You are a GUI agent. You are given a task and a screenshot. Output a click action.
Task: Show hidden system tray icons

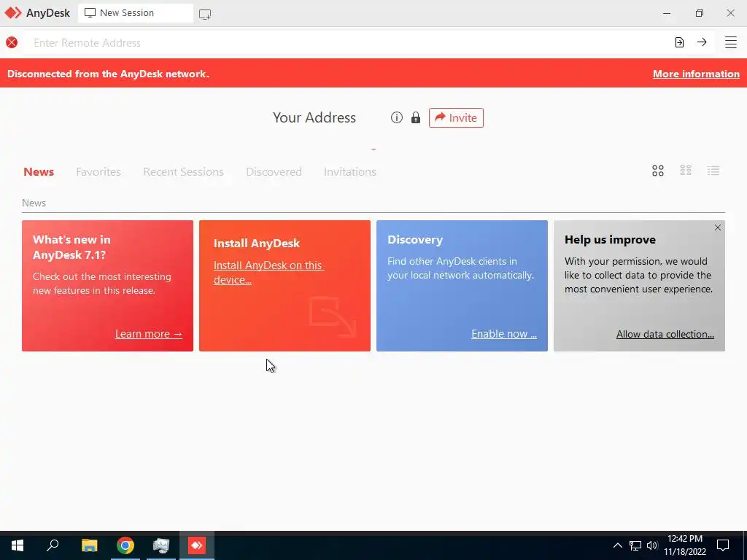click(617, 545)
